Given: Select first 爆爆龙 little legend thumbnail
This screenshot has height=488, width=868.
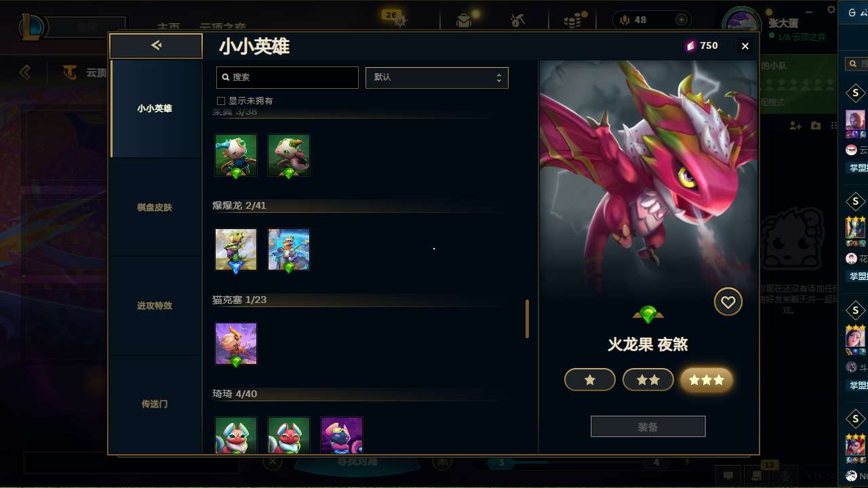Looking at the screenshot, I should [x=236, y=249].
